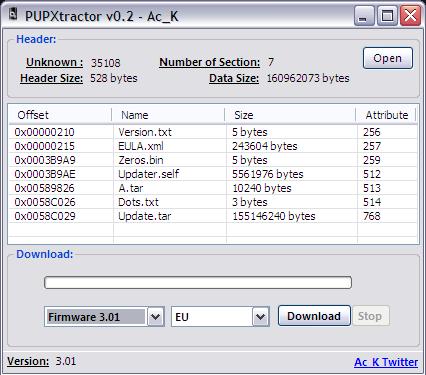Screen dimensions: 426x375
Task: Click attribute value 513
Action: (372, 188)
